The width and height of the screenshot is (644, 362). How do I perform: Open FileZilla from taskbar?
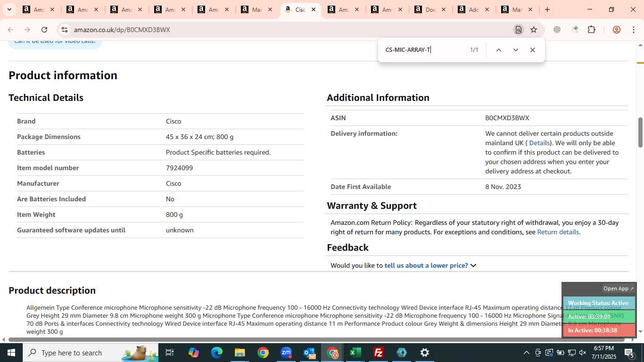(379, 353)
